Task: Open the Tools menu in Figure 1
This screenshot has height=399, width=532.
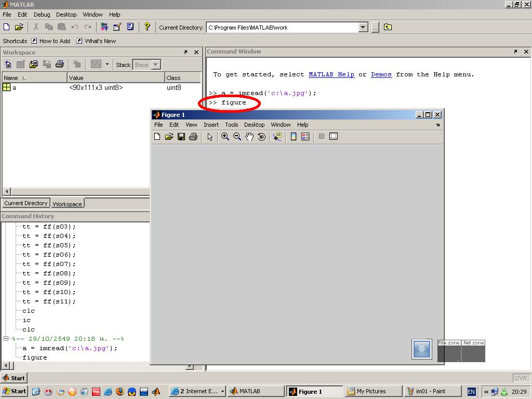Action: [232, 125]
